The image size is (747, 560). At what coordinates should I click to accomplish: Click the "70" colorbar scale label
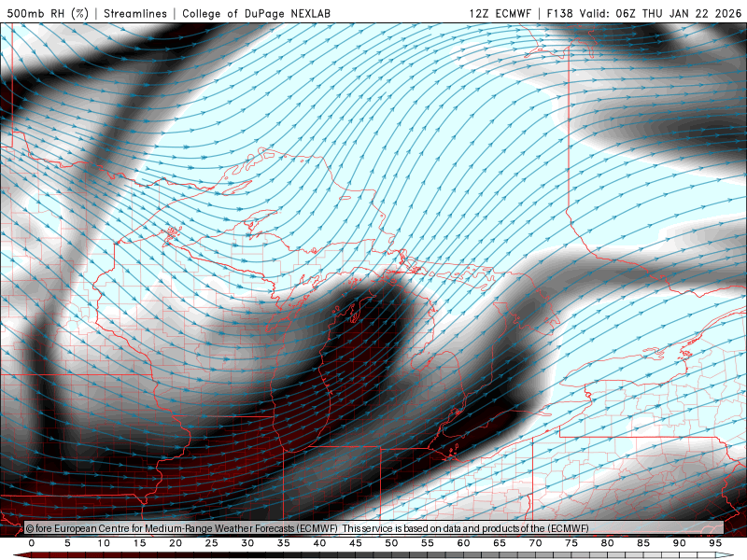click(535, 543)
